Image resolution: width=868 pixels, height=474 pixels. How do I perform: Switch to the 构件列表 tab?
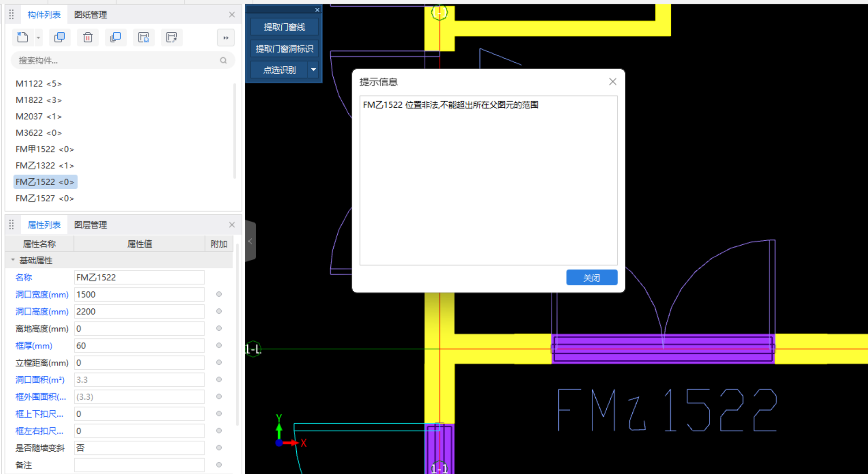coord(44,15)
